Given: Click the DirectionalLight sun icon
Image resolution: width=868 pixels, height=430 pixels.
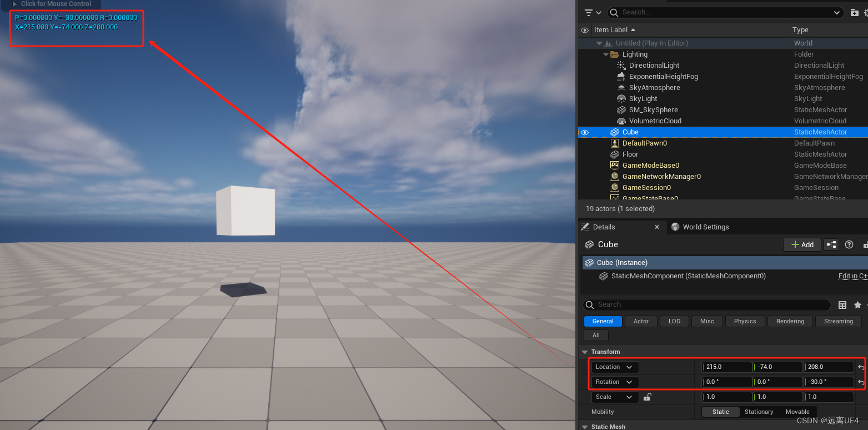Looking at the screenshot, I should coord(620,65).
